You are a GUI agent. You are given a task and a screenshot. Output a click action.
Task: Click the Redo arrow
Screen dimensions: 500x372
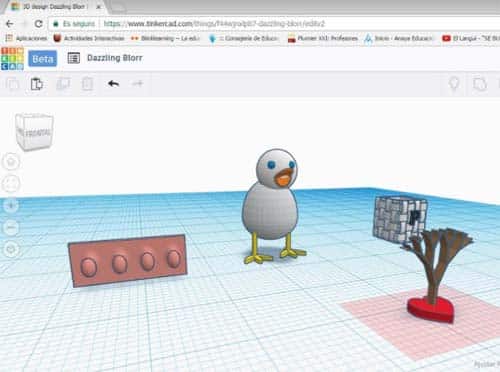click(x=138, y=83)
